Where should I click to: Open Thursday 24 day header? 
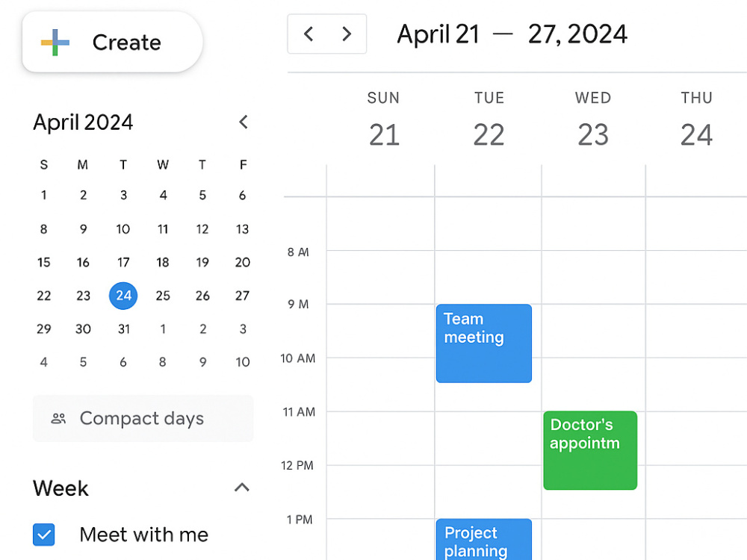[x=696, y=120]
